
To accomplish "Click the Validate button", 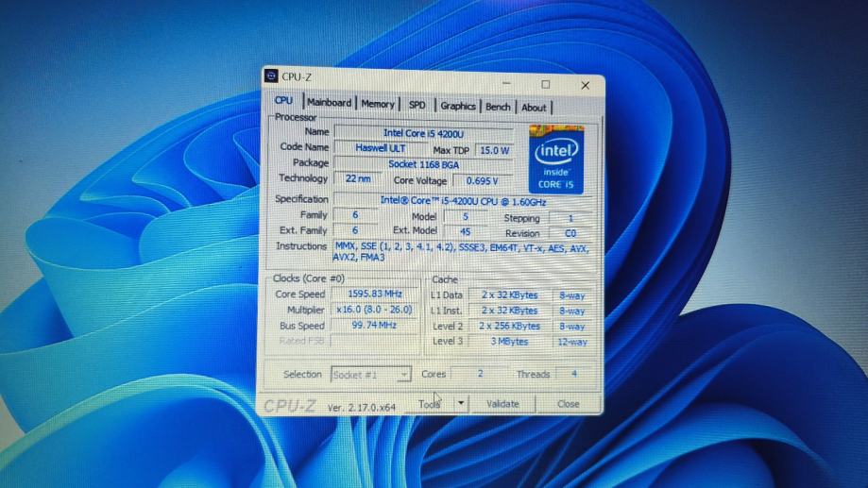I will [502, 404].
